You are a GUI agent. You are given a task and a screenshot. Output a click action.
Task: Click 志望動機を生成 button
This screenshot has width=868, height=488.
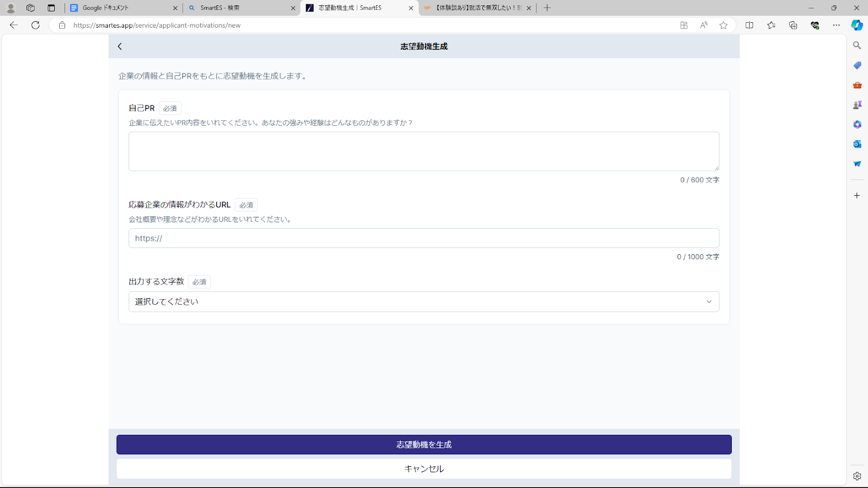[x=424, y=445]
